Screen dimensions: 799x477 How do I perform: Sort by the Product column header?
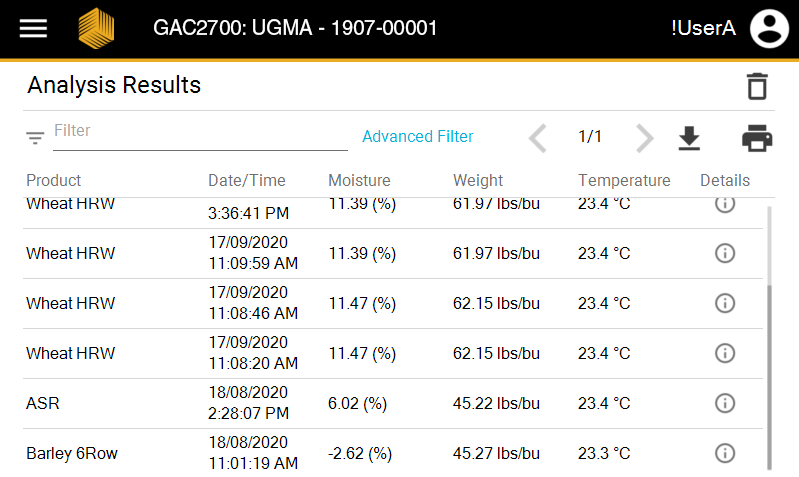(x=54, y=180)
